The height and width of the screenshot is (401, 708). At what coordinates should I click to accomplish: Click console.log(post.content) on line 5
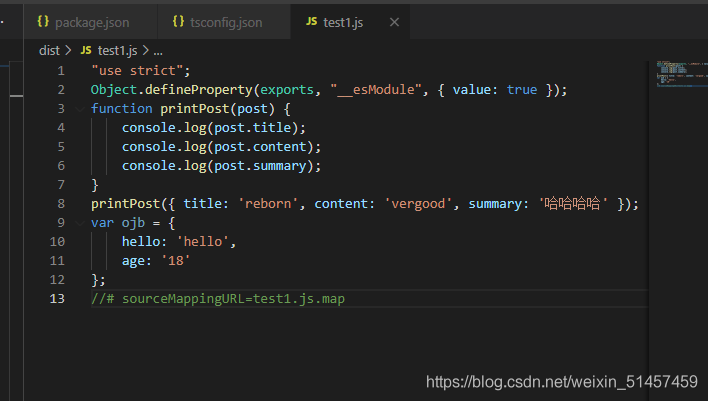coord(218,147)
